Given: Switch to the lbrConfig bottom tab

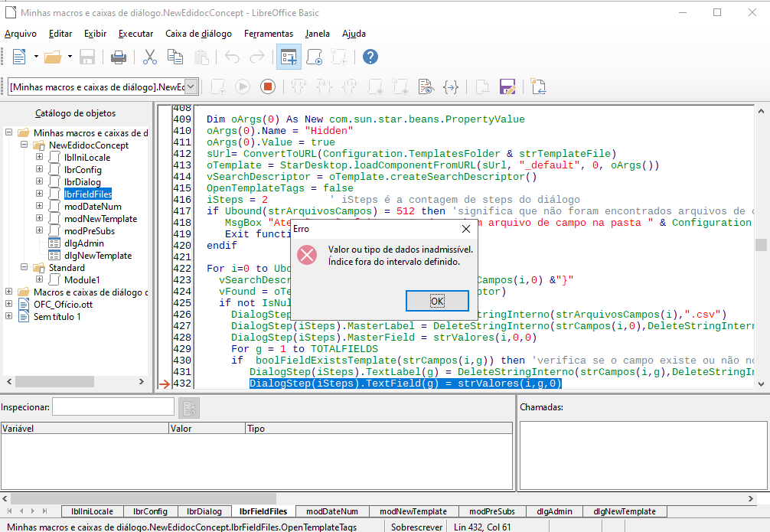Looking at the screenshot, I should coord(150,511).
